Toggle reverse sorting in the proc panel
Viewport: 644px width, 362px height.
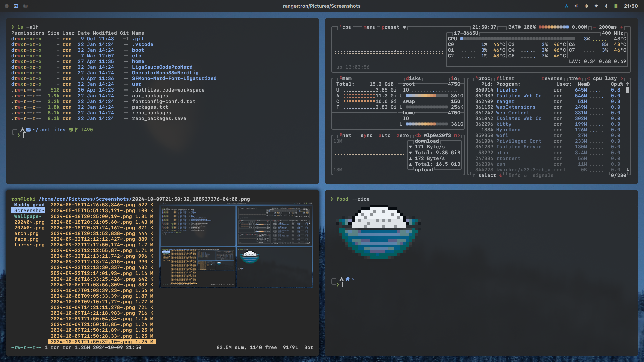pos(552,78)
